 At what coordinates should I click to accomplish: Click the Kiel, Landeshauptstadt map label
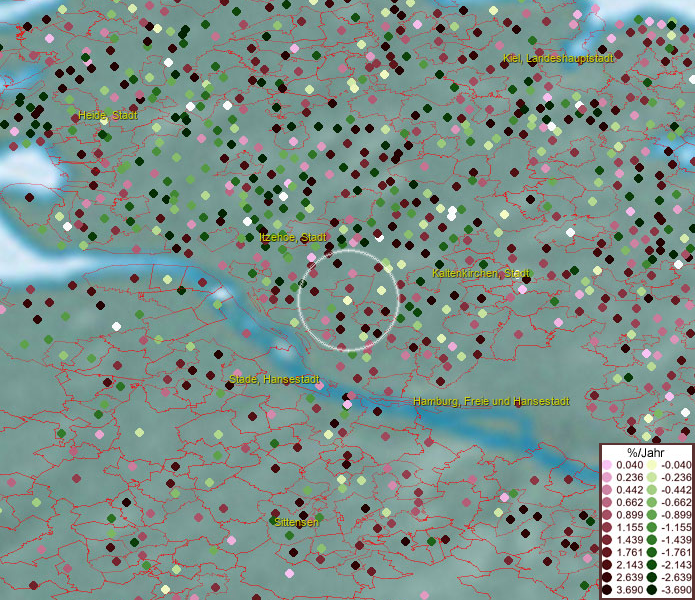pyautogui.click(x=558, y=58)
